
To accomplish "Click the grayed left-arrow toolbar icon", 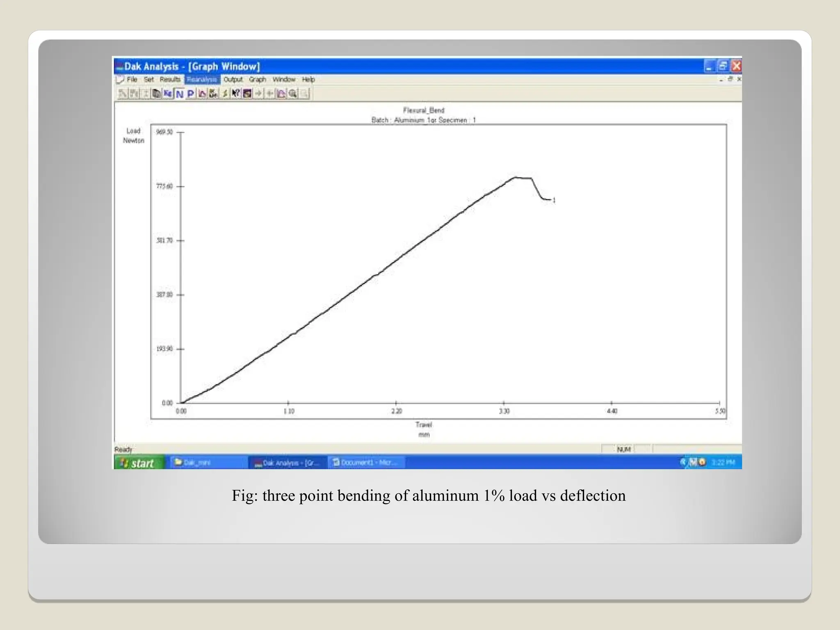I will (270, 94).
